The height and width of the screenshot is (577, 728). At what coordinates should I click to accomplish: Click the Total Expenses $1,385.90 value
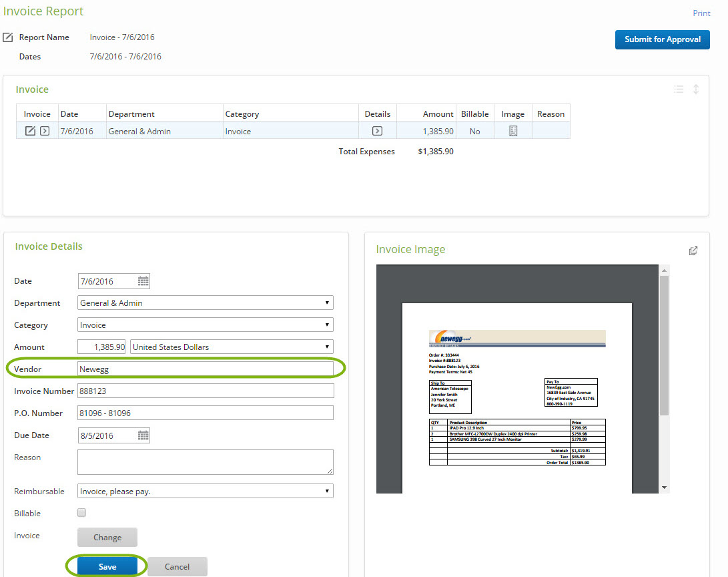click(436, 152)
